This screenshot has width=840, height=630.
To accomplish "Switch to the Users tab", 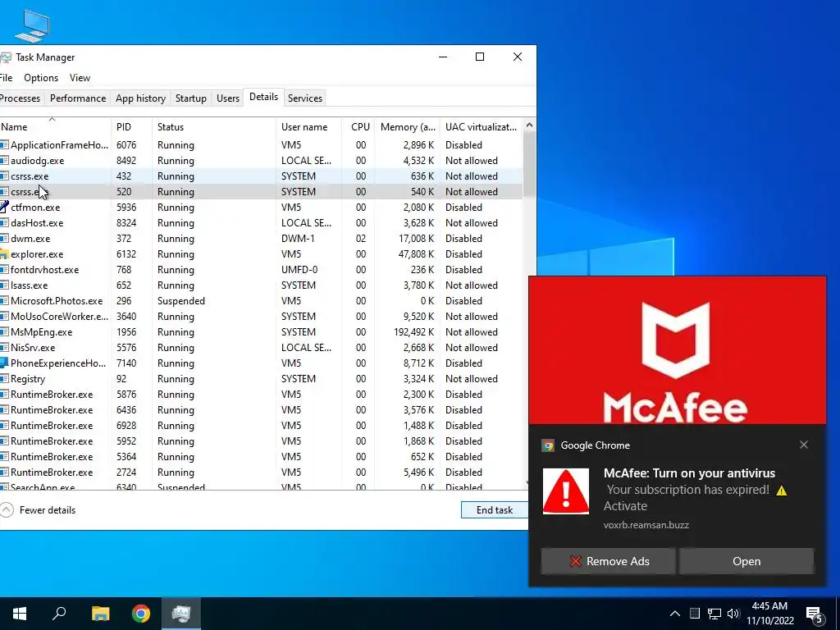I will pos(228,98).
